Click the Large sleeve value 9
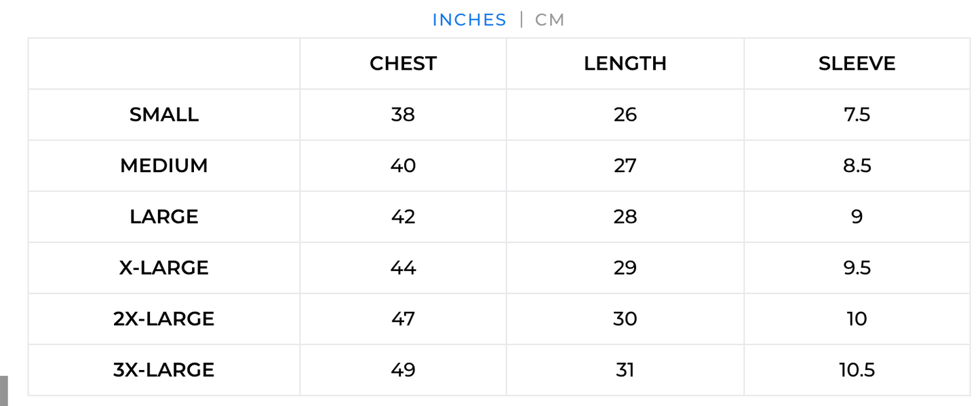This screenshot has height=406, width=980. tap(857, 216)
